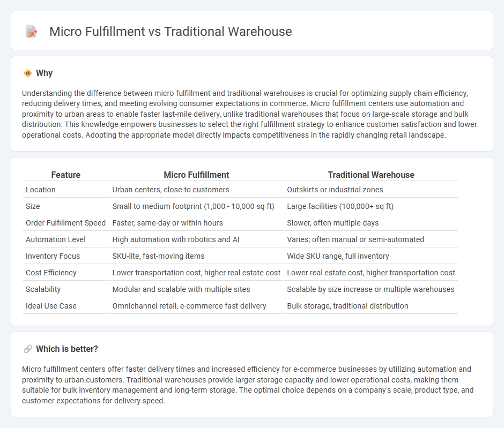504x428 pixels.
Task: Select the Size row label
Action: [33, 206]
